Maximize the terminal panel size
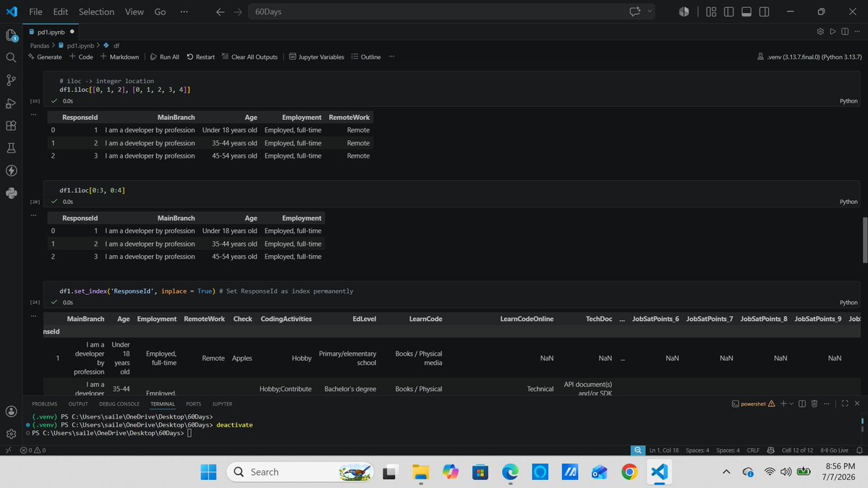The height and width of the screenshot is (488, 868). click(x=843, y=403)
